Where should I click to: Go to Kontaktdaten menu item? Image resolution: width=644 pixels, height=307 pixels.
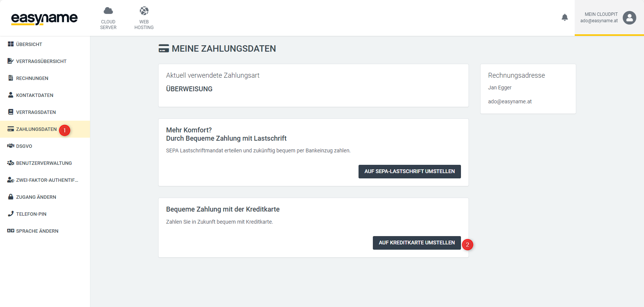35,95
